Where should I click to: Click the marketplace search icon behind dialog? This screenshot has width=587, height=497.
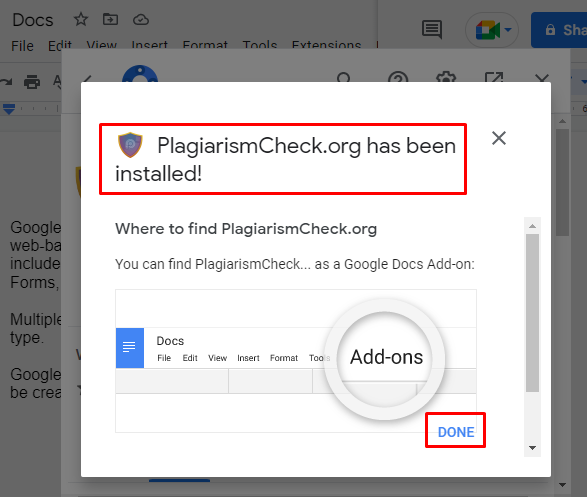click(x=343, y=77)
